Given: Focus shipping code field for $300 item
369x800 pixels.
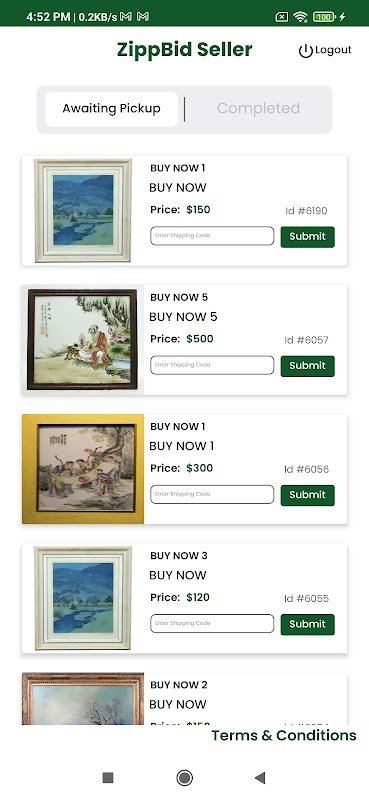Looking at the screenshot, I should pyautogui.click(x=212, y=494).
